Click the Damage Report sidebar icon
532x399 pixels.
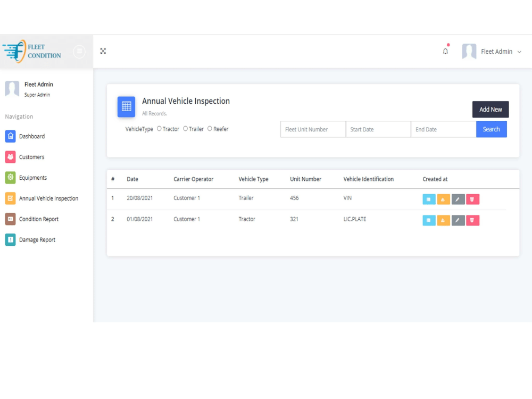11,239
